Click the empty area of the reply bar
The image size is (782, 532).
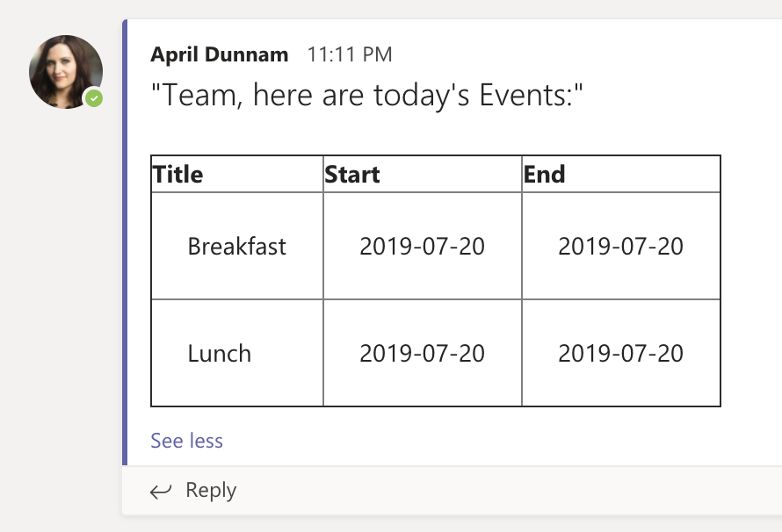pos(510,491)
